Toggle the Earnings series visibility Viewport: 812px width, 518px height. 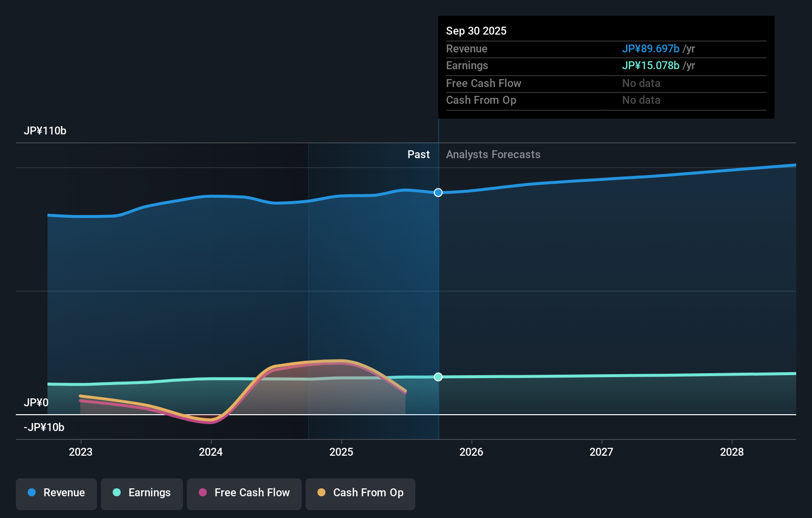tap(142, 494)
